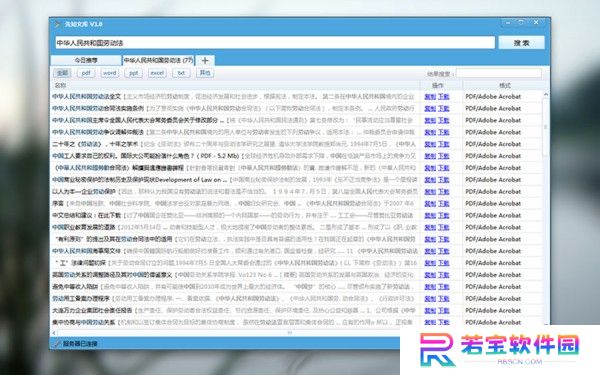The height and width of the screenshot is (375, 600).
Task: Download 二十年之《劳动法》 document
Action: tap(444, 144)
